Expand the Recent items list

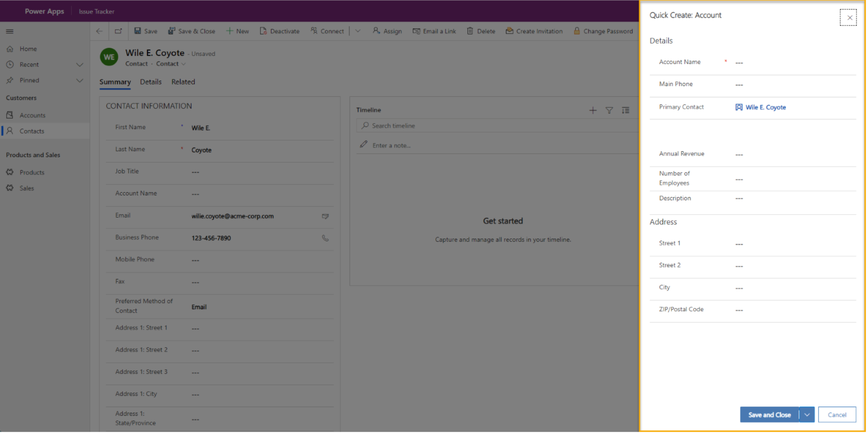[79, 64]
